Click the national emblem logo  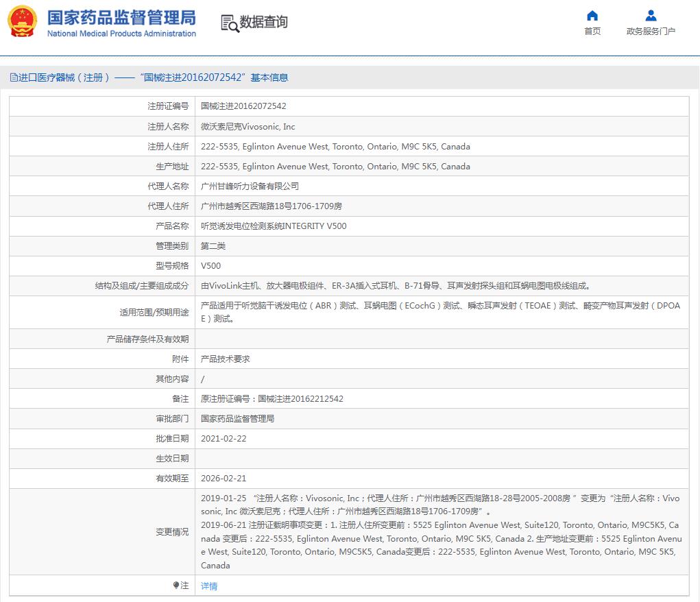point(23,22)
